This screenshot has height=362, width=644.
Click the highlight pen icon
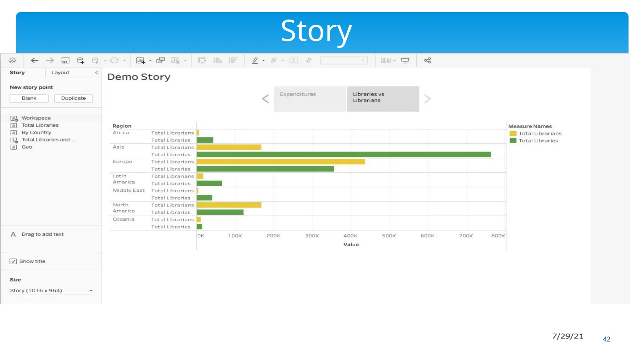255,60
